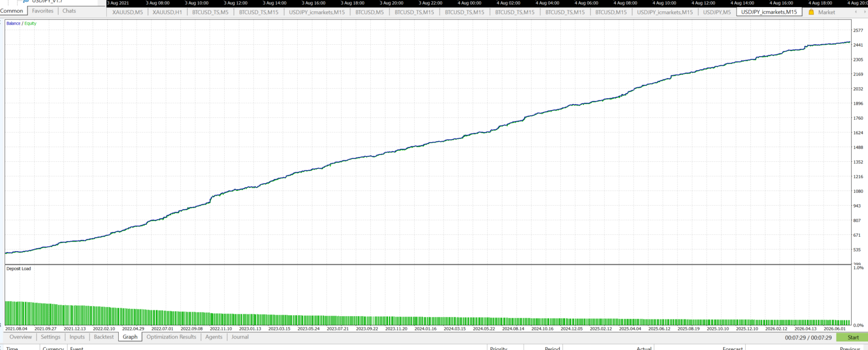The width and height of the screenshot is (868, 350).
Task: Click the 1624 value on balance axis
Action: [858, 133]
